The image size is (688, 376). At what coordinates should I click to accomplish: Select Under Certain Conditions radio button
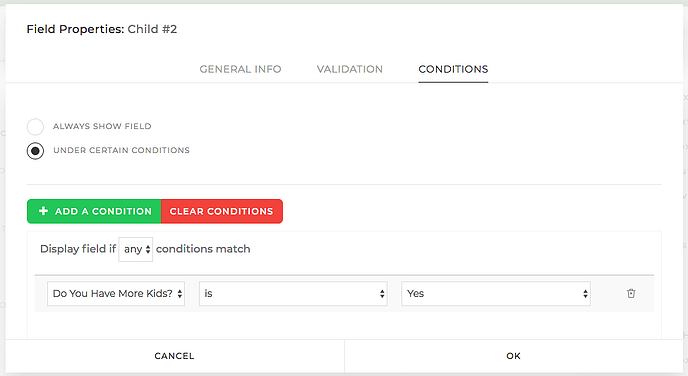[35, 151]
